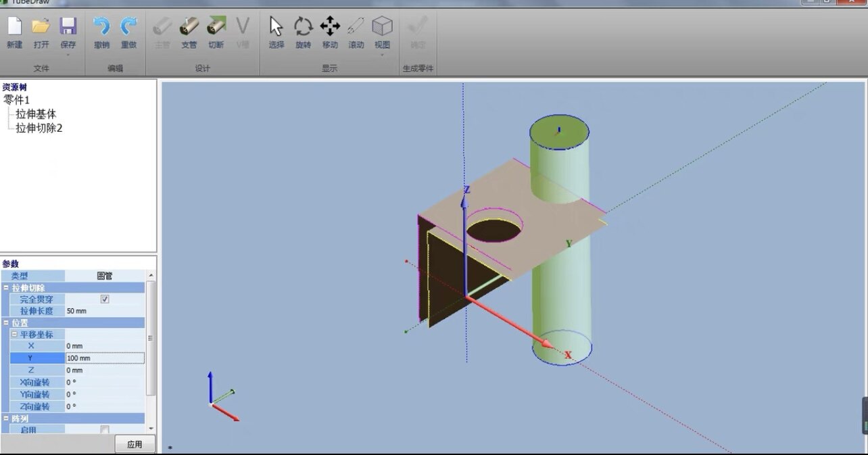Screen dimensions: 868x455
Task: Select 拉伸基体 in resource tree
Action: pyautogui.click(x=36, y=114)
